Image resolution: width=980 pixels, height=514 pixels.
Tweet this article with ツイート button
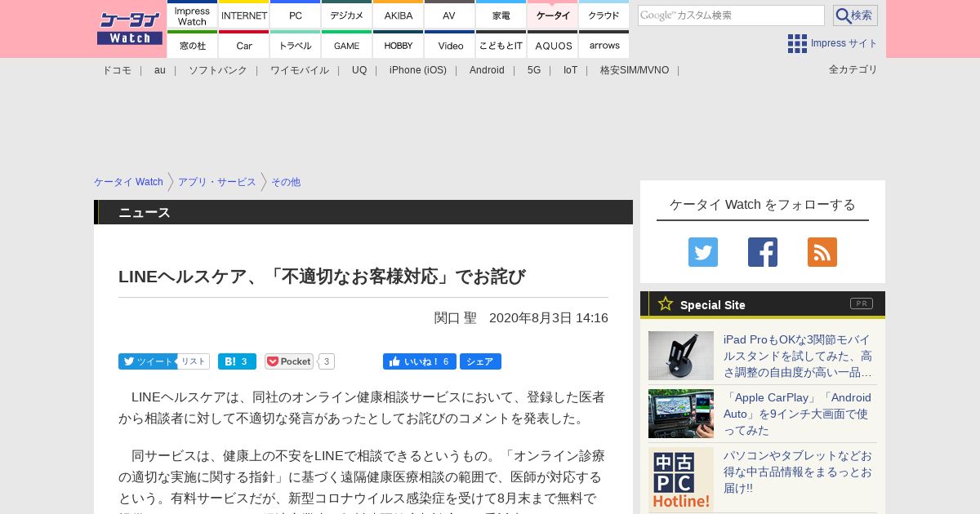(147, 361)
